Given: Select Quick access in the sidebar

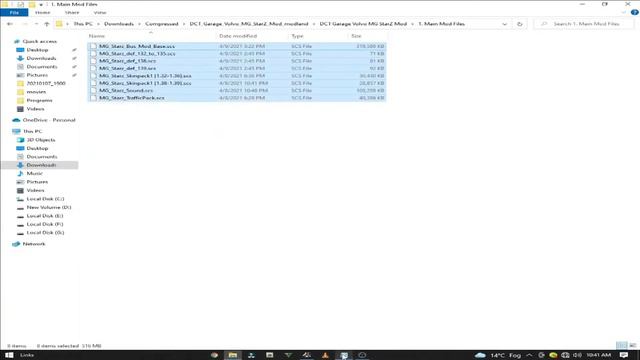Looking at the screenshot, I should point(40,41).
